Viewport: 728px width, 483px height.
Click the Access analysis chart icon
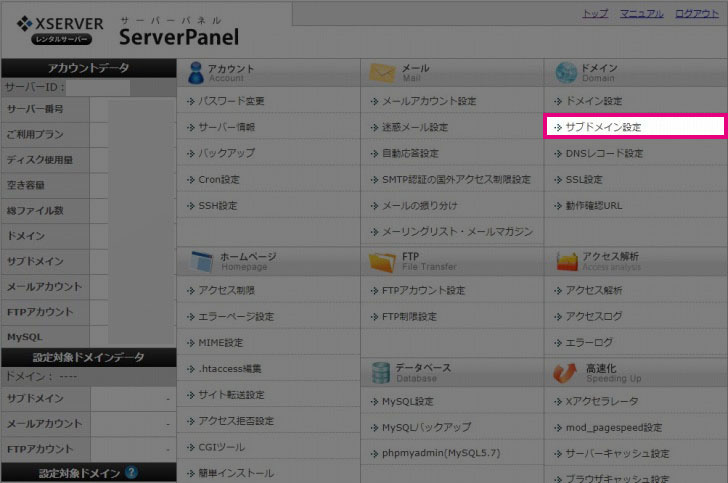[x=566, y=261]
